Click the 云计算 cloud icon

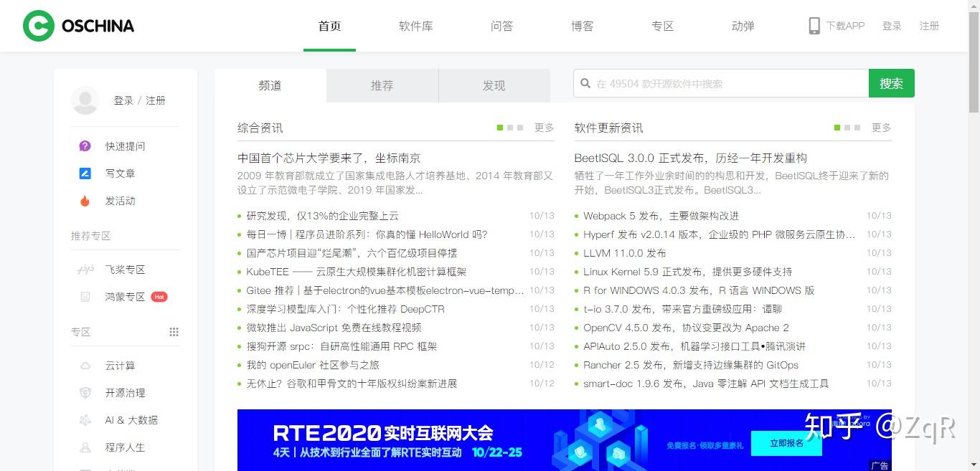[85, 366]
